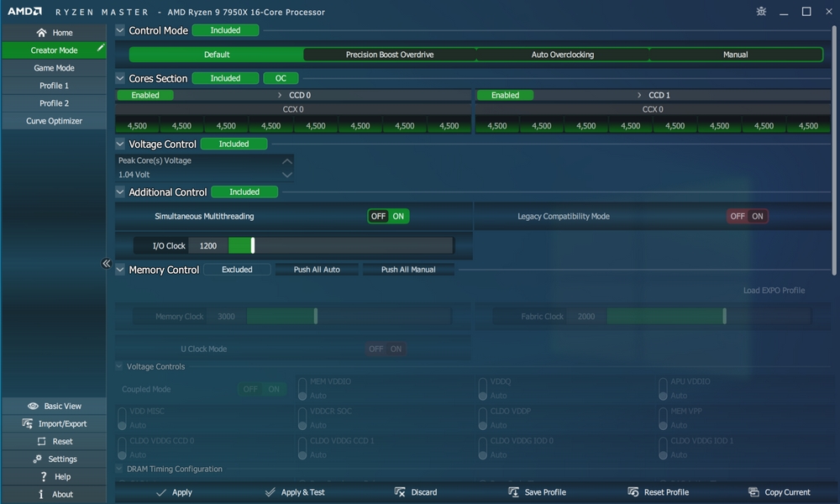The image size is (840, 504).
Task: Toggle Additional Control Included state
Action: coord(244,192)
